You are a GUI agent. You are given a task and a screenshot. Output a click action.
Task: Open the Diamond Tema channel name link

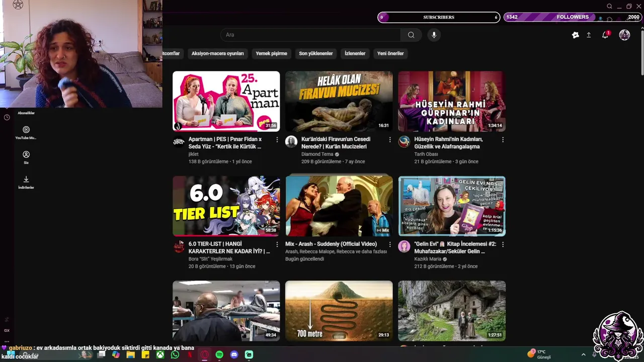tap(317, 154)
